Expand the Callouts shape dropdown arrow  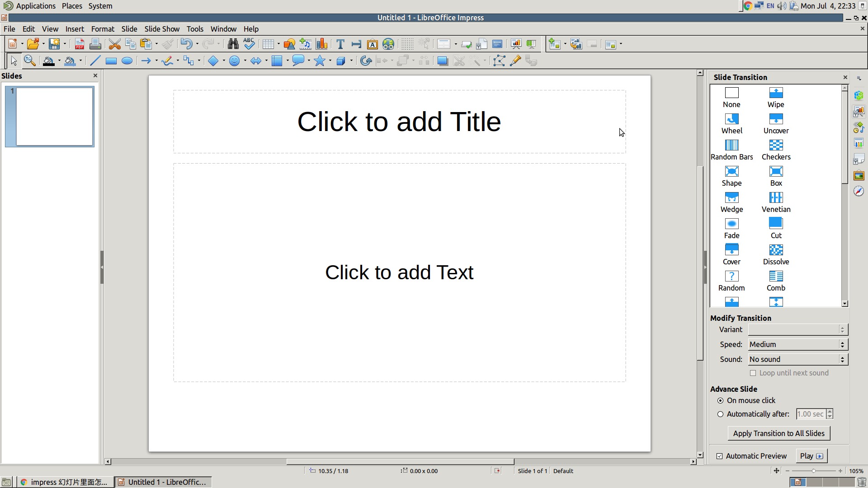[x=309, y=61]
